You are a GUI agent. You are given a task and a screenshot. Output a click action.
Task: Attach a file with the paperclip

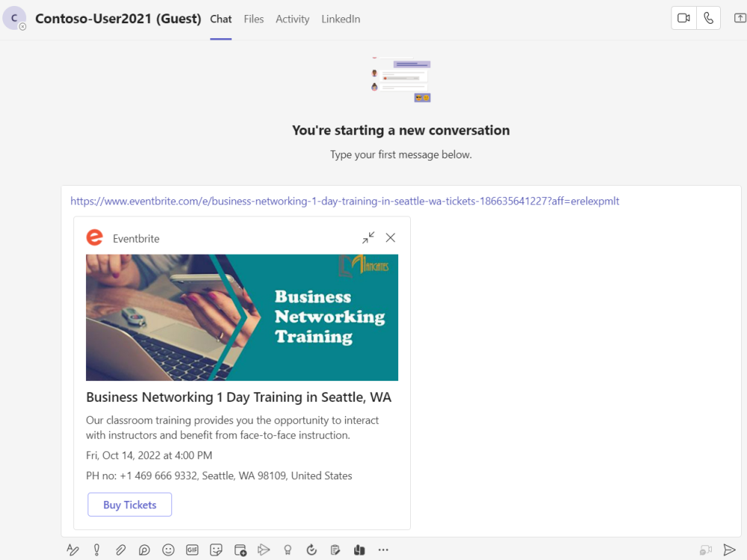pos(120,550)
